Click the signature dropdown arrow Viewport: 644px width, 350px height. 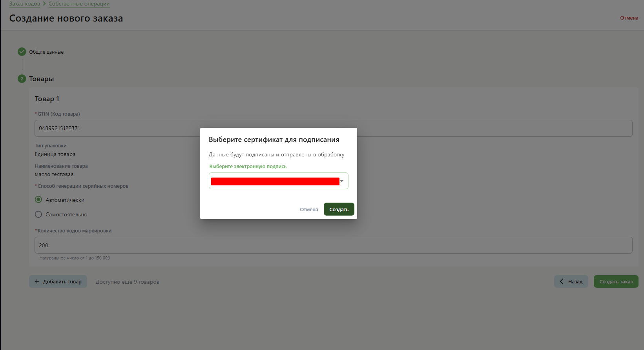(342, 181)
